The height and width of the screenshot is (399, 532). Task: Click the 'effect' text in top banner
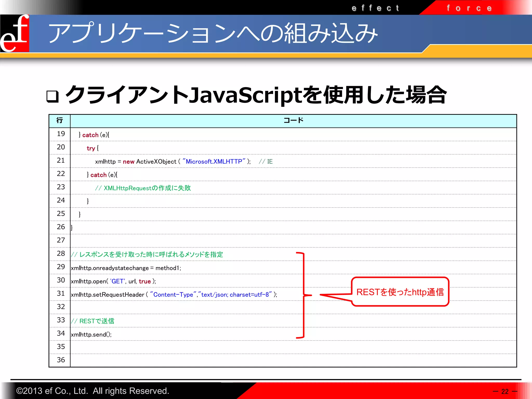[375, 8]
